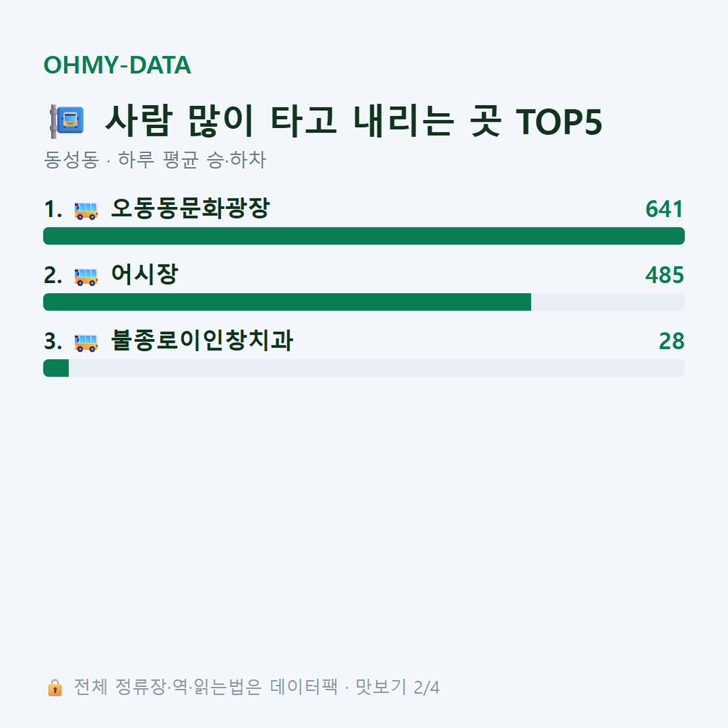Click the full green bar for 오동동문화광장
This screenshot has height=728, width=728.
click(x=364, y=236)
